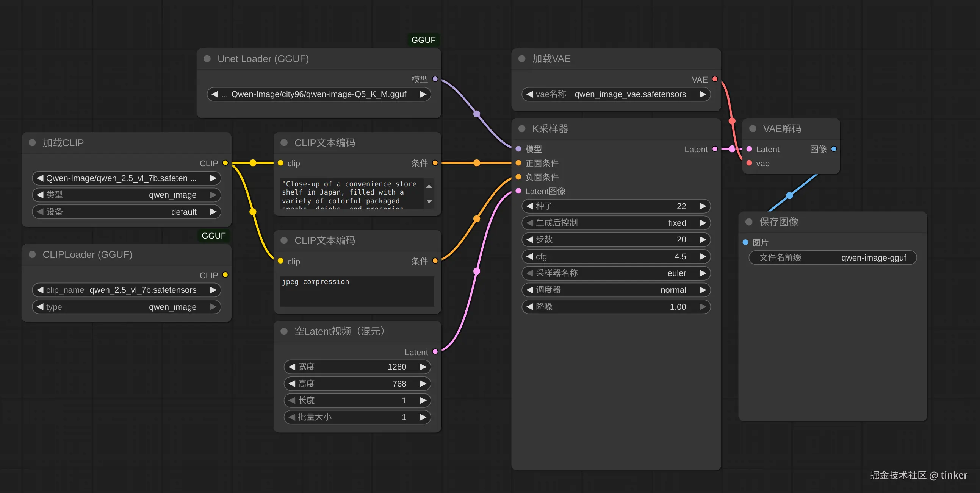Click the 模型 output port of Unet Loader
Image resolution: width=980 pixels, height=493 pixels.
click(x=435, y=79)
